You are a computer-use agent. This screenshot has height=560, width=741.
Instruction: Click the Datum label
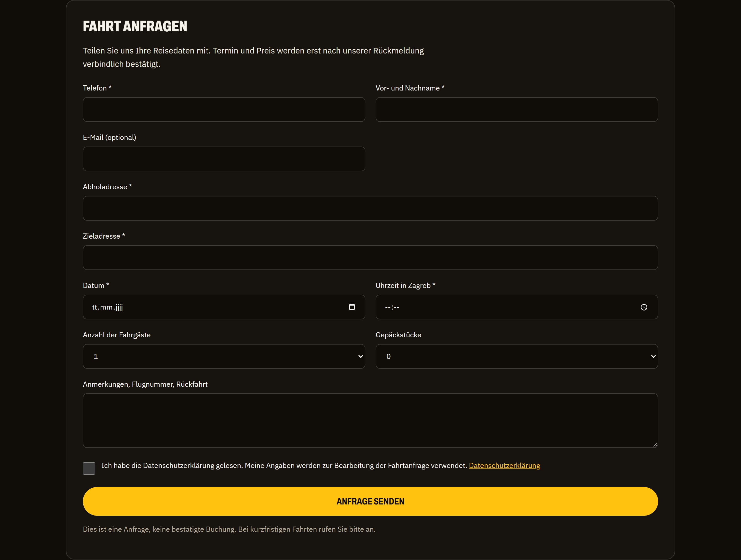(96, 285)
